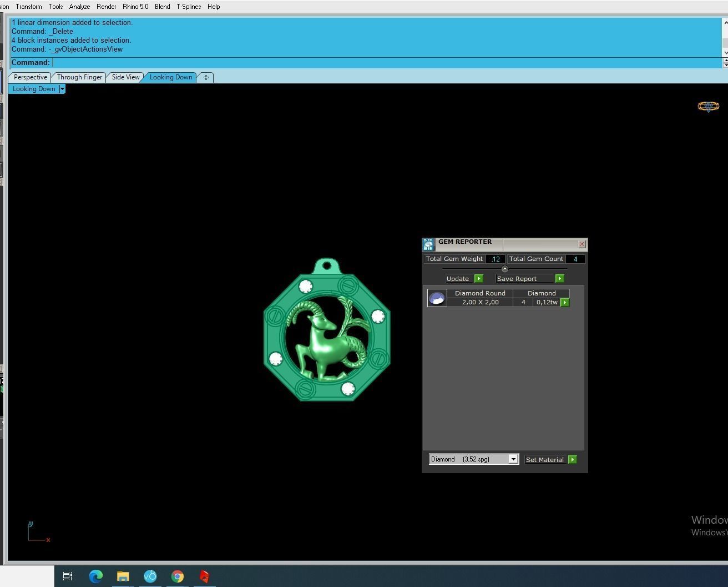The image size is (728, 587).
Task: Click the green arrow next to Save Report
Action: pos(559,279)
